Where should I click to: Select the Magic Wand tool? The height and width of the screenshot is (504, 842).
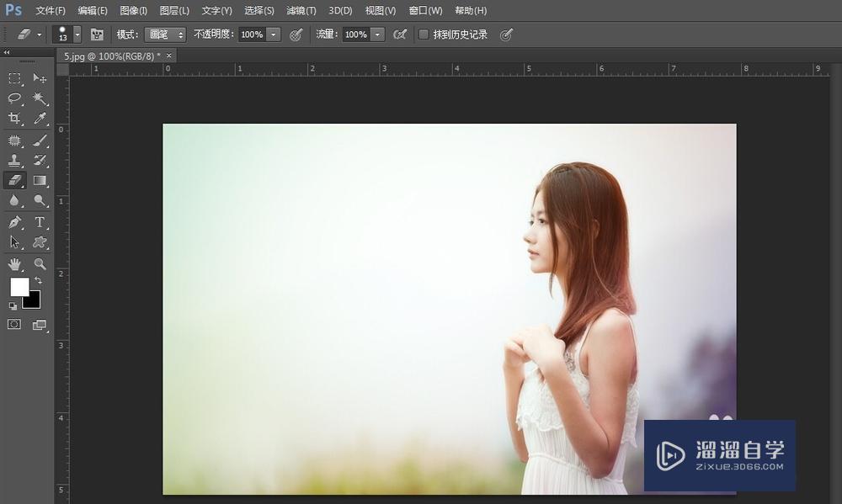click(x=40, y=98)
